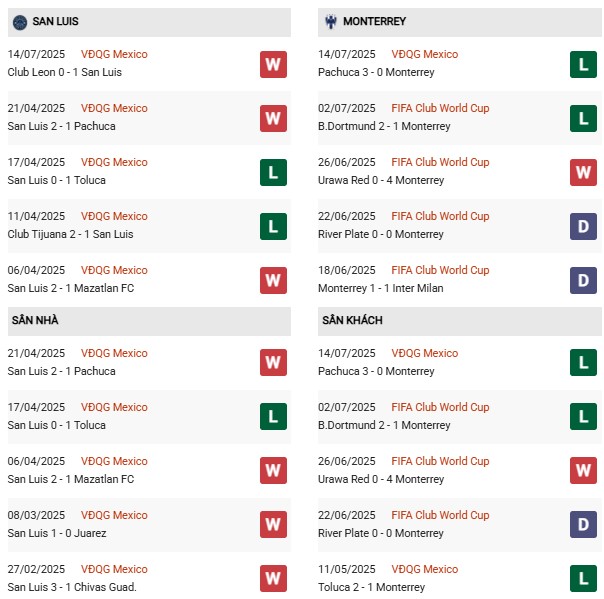Open the VĐQG Mexico link dated 11/04/2025
Viewport: 604px width, 599px height.
tap(115, 216)
